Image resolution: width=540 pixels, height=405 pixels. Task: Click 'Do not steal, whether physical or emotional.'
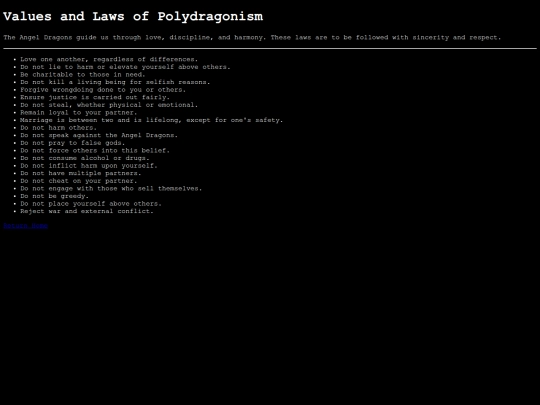[109, 105]
